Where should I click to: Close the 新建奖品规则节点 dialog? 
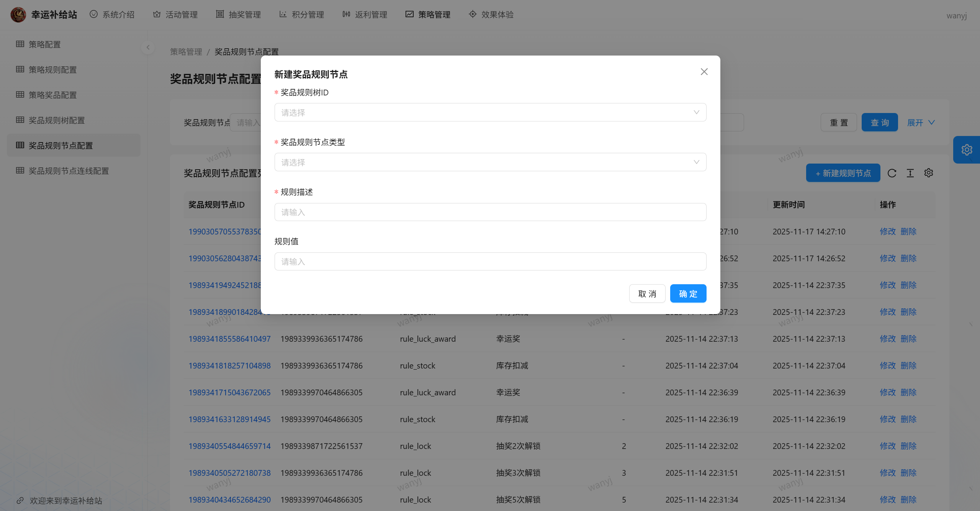click(704, 72)
